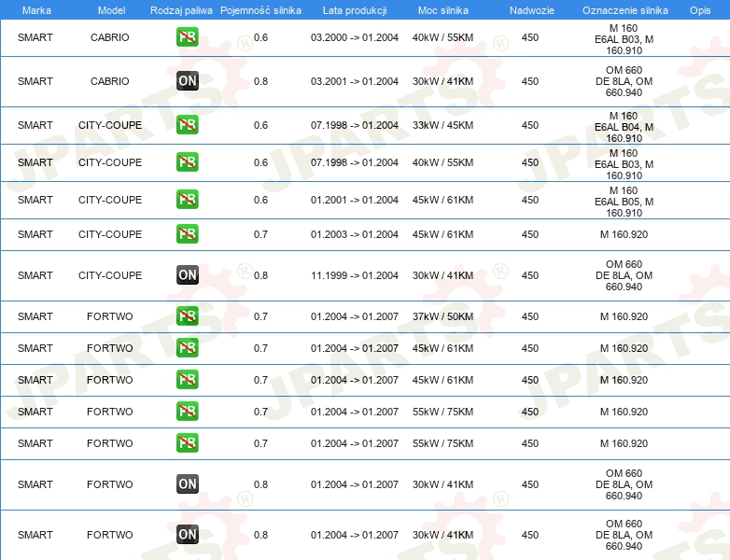Click the Lata produkcji column header

click(x=354, y=9)
